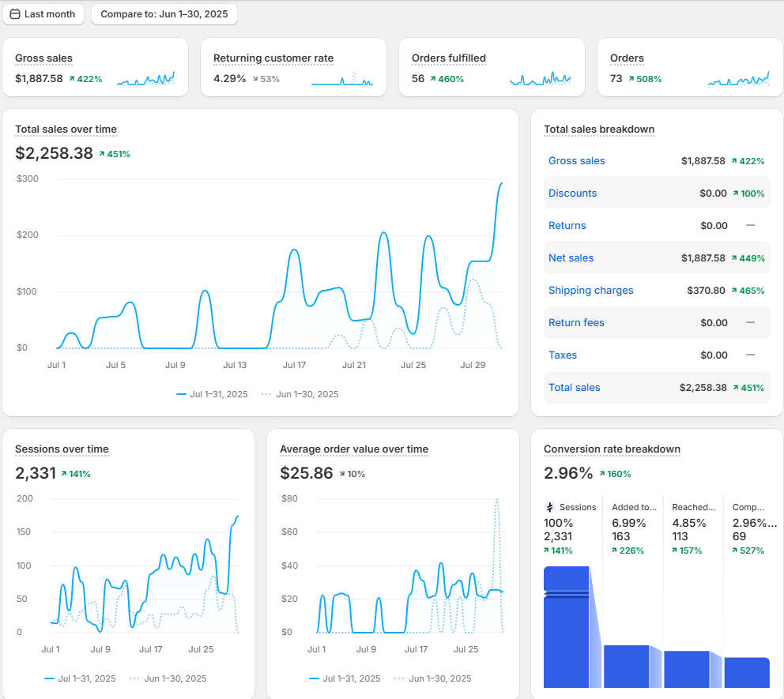This screenshot has height=699, width=784.
Task: Click the Orders card sparkline
Action: 739,79
